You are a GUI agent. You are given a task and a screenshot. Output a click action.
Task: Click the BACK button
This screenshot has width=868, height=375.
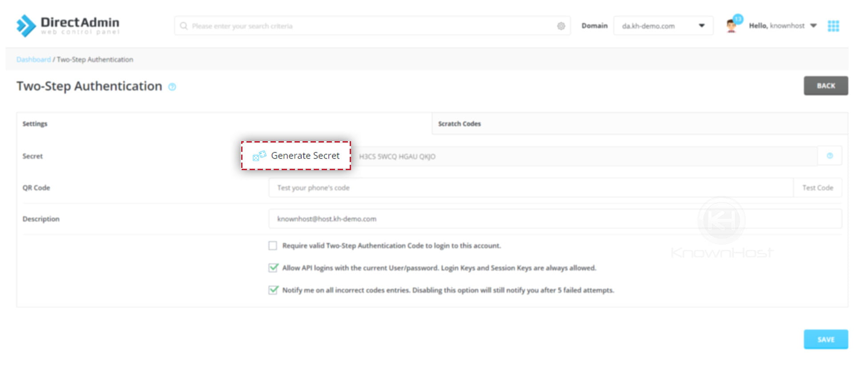(826, 86)
